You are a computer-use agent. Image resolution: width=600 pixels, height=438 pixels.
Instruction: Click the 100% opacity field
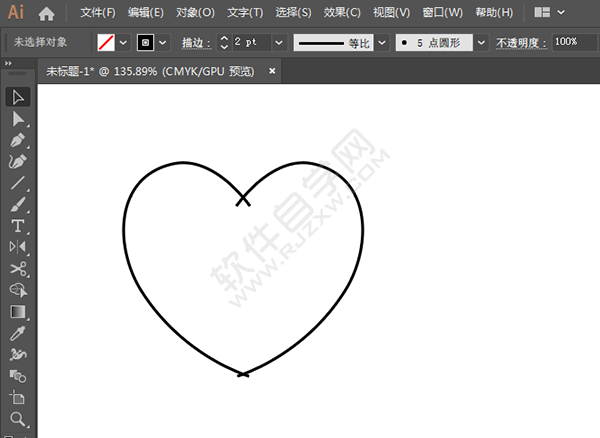(574, 42)
